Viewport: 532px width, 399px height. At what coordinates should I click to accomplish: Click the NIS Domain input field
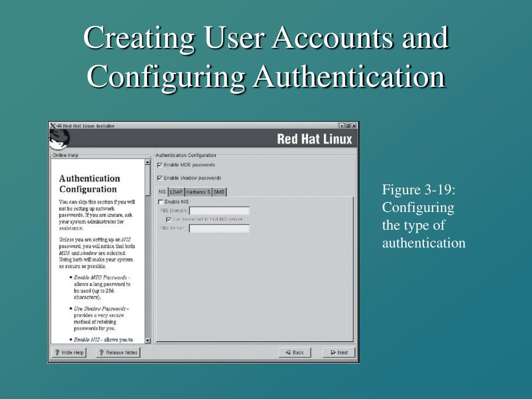(219, 211)
